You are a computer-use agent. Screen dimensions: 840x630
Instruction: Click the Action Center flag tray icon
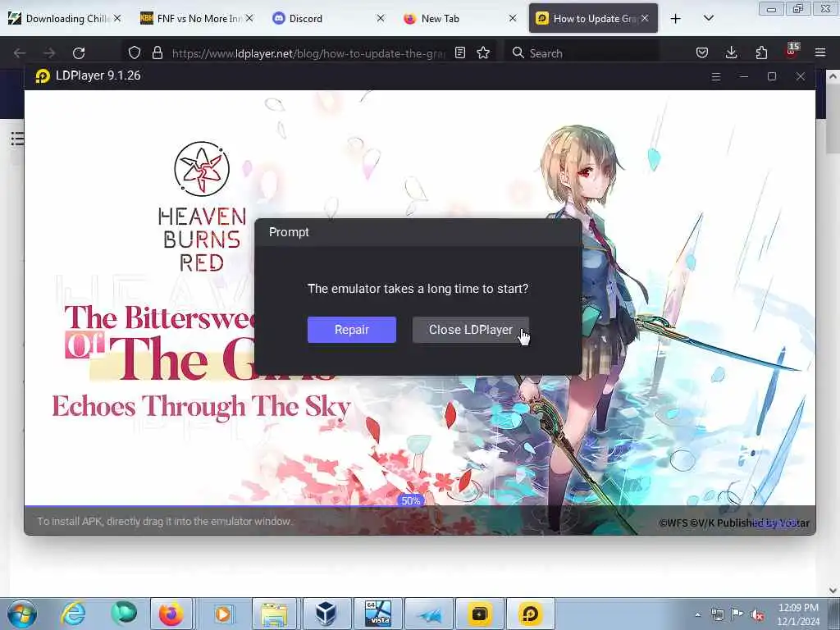737,614
